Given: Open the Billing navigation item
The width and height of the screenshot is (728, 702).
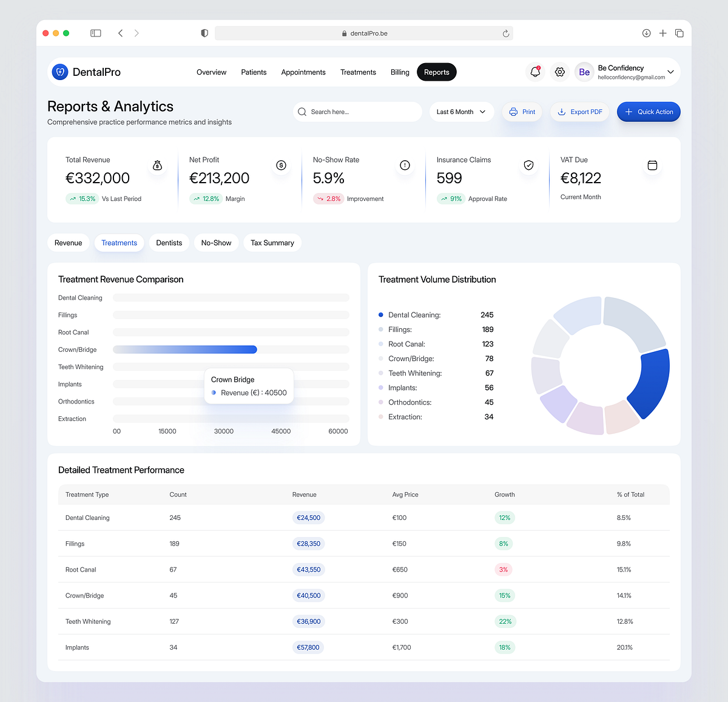Looking at the screenshot, I should 400,72.
